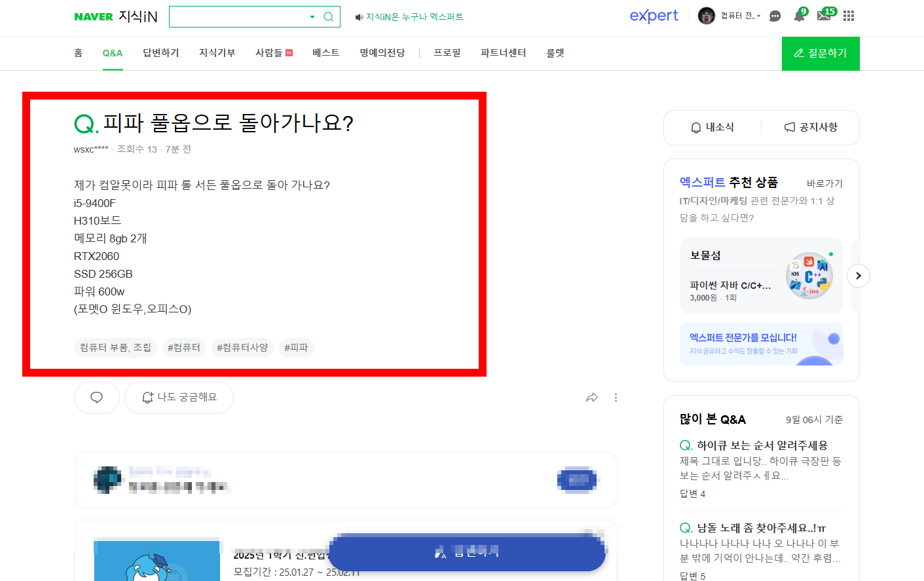Click the user profile avatar
The height and width of the screenshot is (581, 924).
coord(707,16)
